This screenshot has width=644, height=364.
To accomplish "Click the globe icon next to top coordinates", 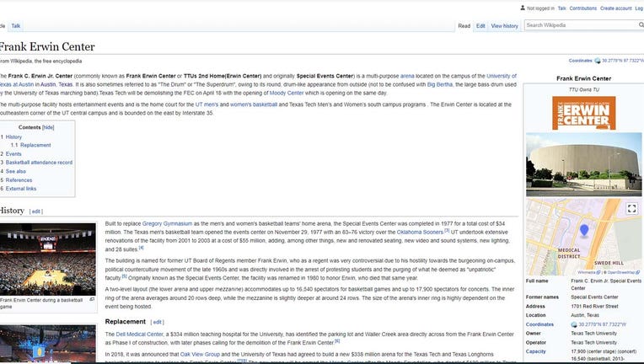I will click(x=598, y=61).
